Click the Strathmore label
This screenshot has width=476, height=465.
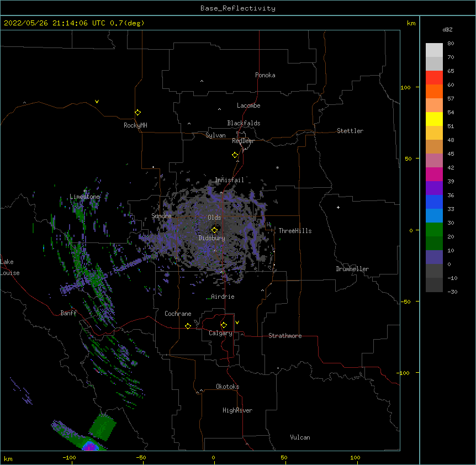tap(285, 336)
